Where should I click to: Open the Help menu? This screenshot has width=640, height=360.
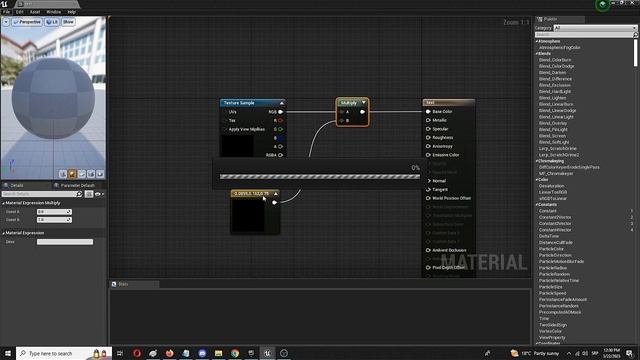71,12
